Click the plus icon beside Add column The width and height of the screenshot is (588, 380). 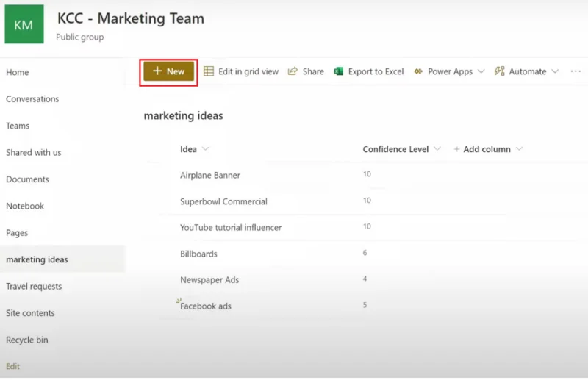click(456, 149)
